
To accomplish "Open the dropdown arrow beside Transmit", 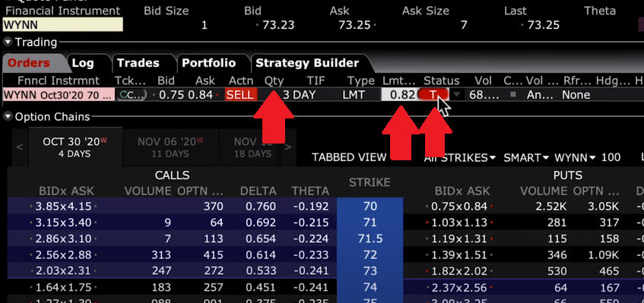I will 457,95.
